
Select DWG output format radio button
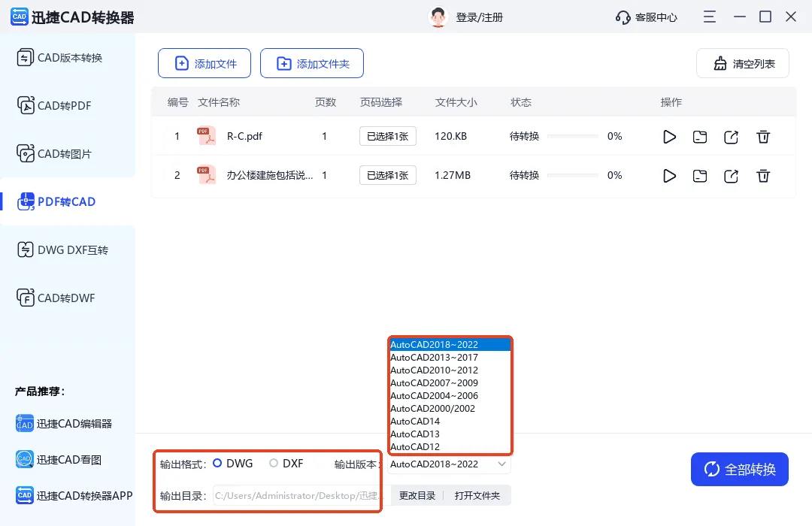[x=217, y=464]
